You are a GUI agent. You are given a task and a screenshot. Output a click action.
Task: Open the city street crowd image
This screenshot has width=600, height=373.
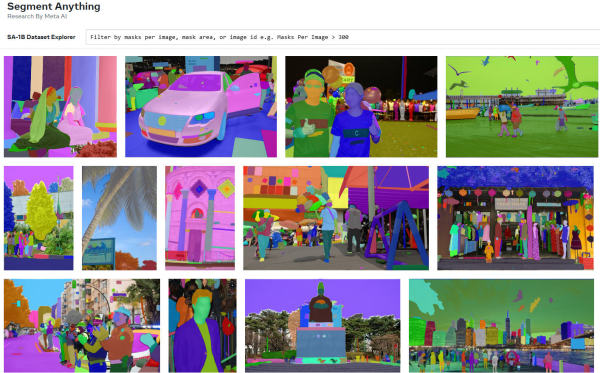coord(82,326)
